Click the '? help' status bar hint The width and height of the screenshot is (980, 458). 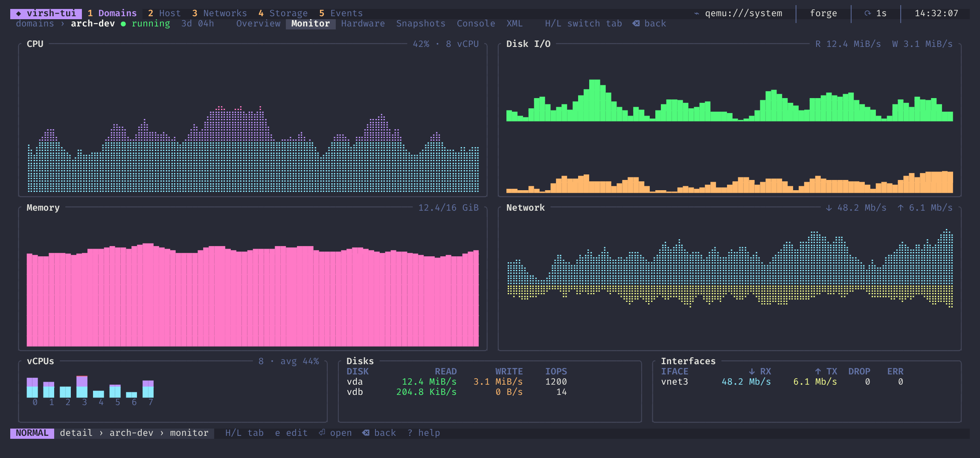(x=424, y=433)
